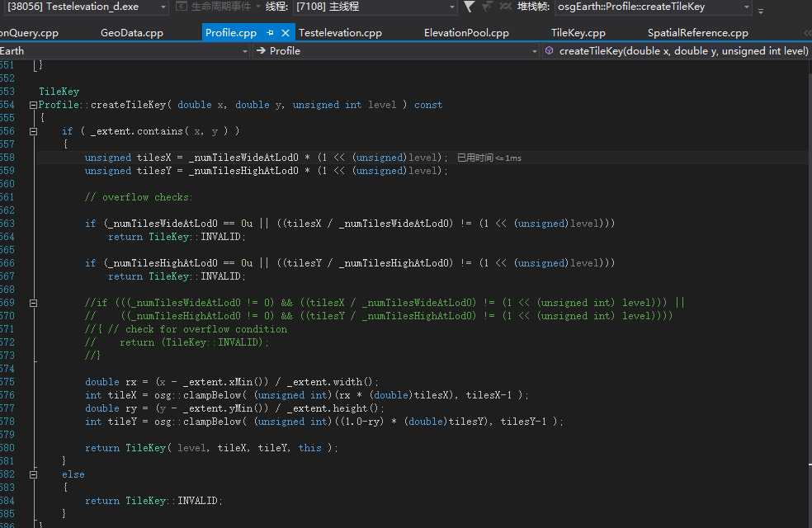Click the _numTilesHighAtLod0 == 0u condition line

pos(350,263)
